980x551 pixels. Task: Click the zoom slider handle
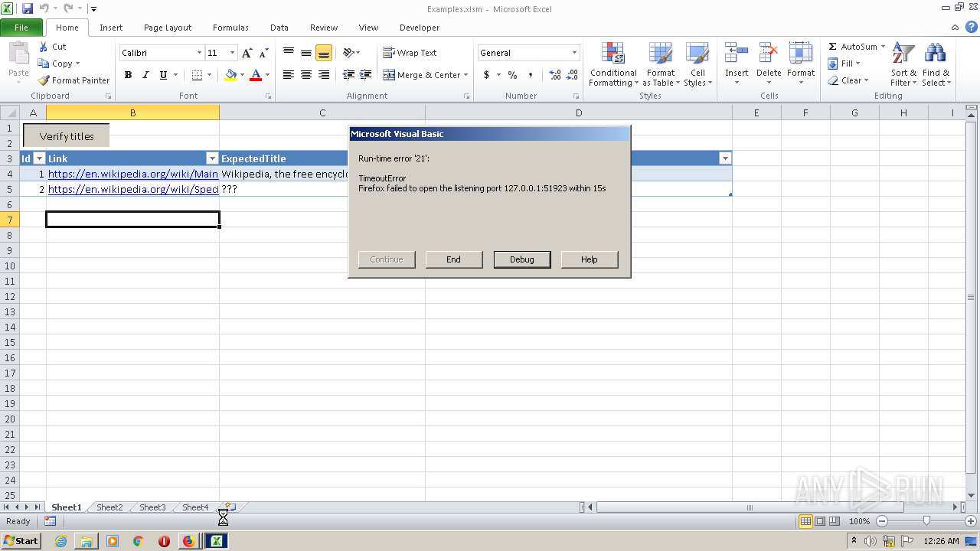(926, 521)
